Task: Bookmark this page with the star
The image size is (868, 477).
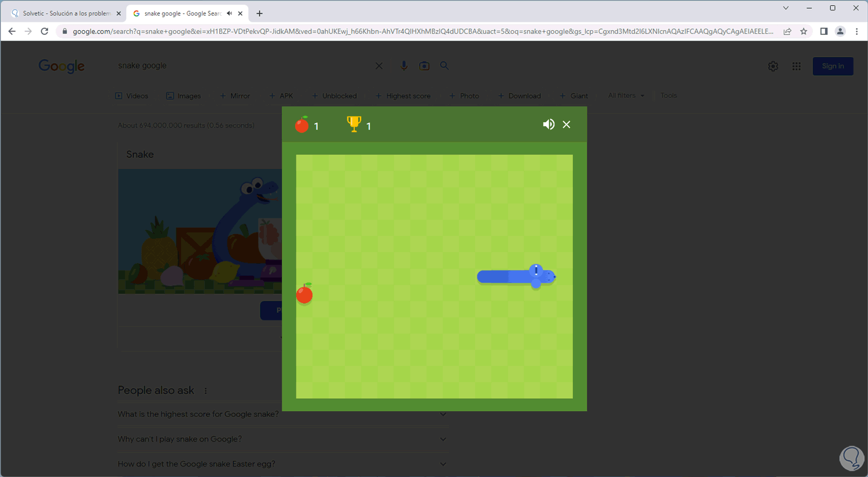Action: (x=804, y=31)
